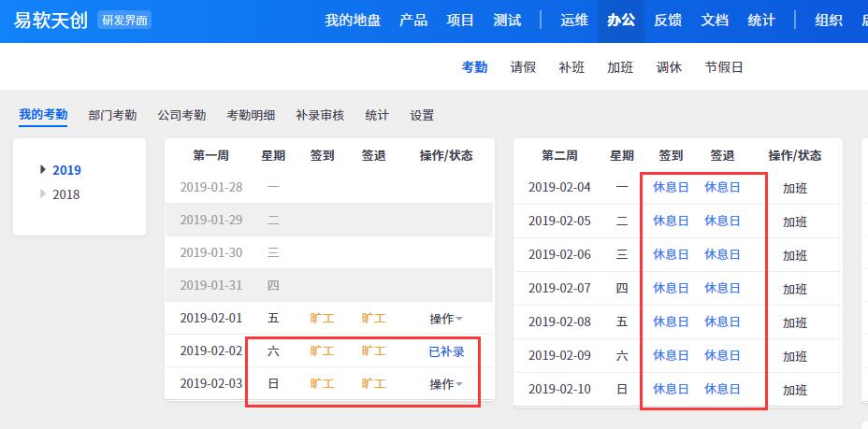
Task: Switch to 调休 submenu
Action: pos(670,67)
